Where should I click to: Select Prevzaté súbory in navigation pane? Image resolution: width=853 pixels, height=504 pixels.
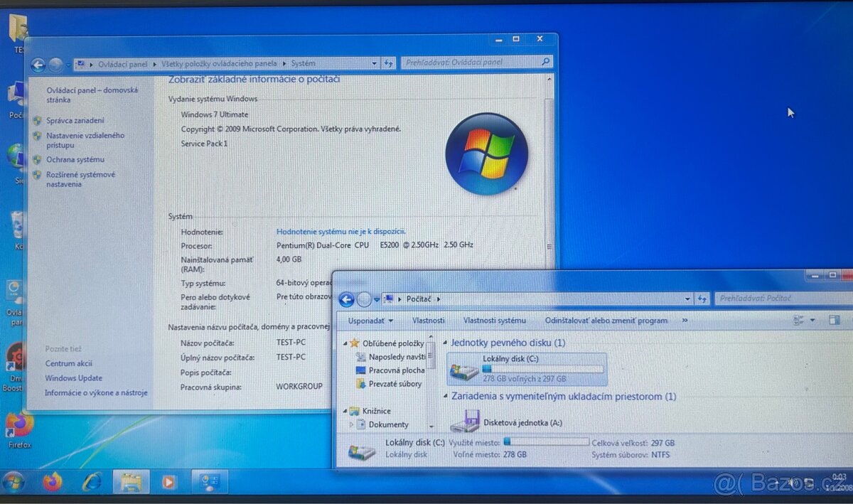click(x=388, y=384)
